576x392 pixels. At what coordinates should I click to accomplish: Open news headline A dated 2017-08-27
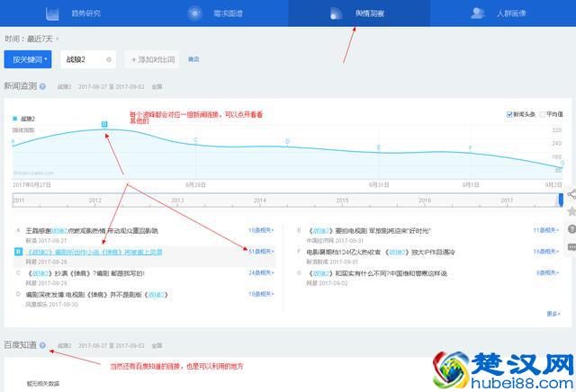pyautogui.click(x=92, y=230)
